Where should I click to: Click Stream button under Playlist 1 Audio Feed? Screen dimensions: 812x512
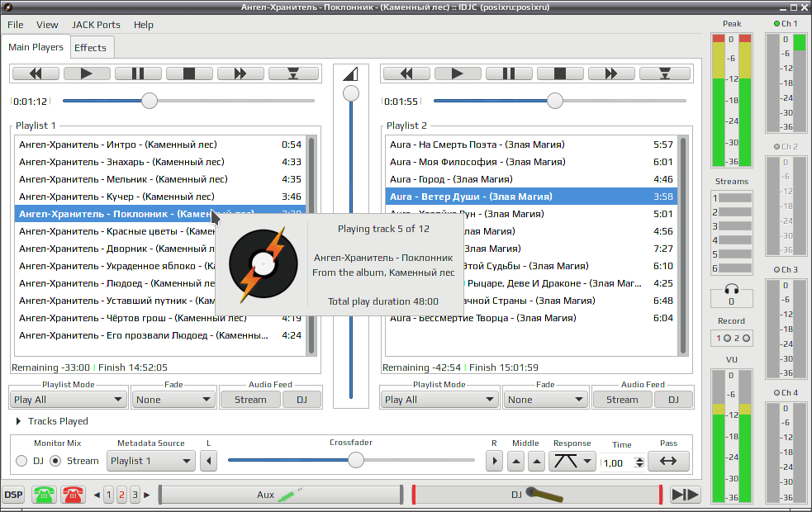point(250,400)
